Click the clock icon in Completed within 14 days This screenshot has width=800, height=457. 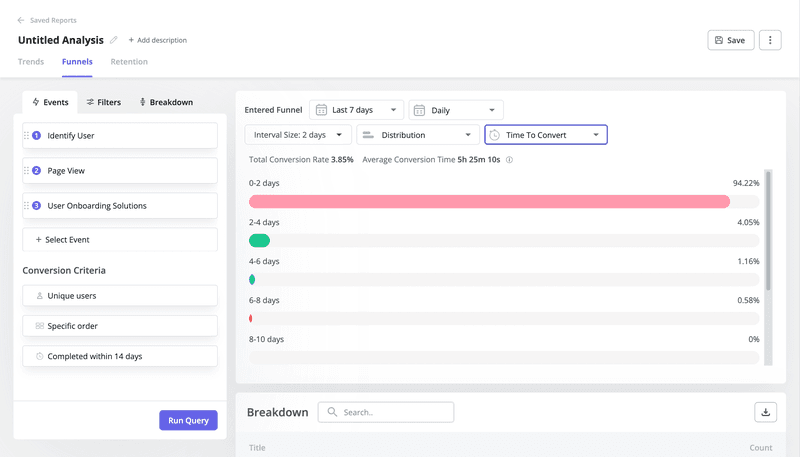point(39,356)
